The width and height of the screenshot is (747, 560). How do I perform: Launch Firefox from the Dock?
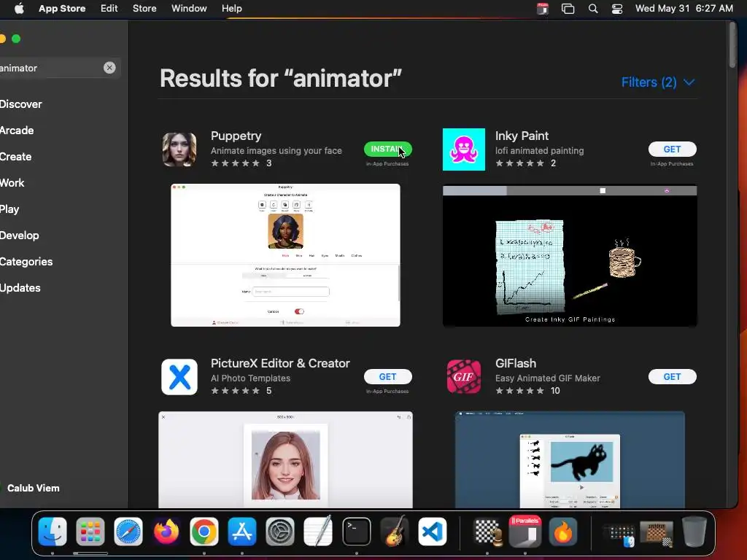pyautogui.click(x=166, y=532)
